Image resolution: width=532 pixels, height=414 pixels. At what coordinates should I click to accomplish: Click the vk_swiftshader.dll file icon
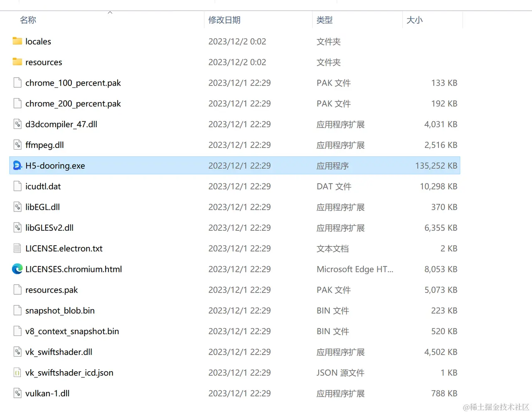[17, 352]
